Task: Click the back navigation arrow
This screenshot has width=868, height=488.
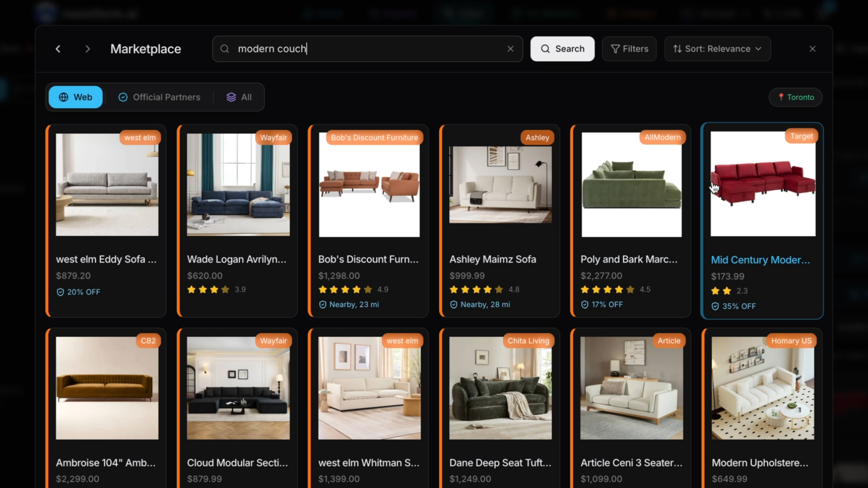Action: click(58, 49)
